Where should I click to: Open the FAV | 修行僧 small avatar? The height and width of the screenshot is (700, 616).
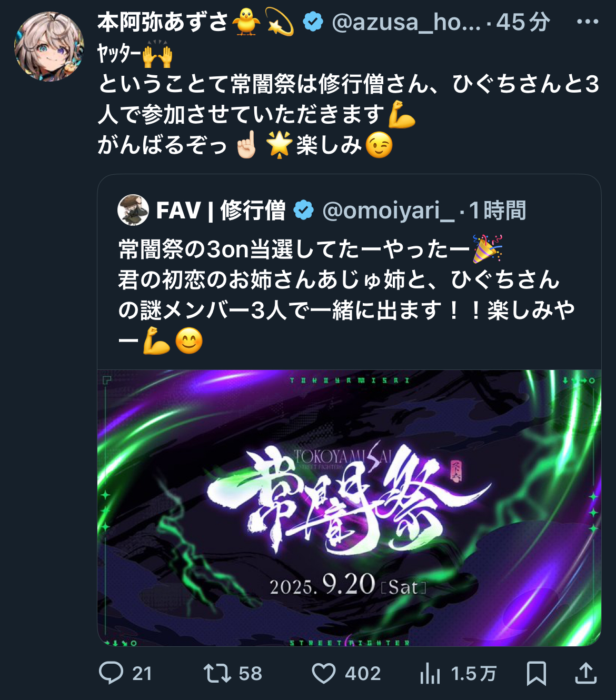click(133, 210)
